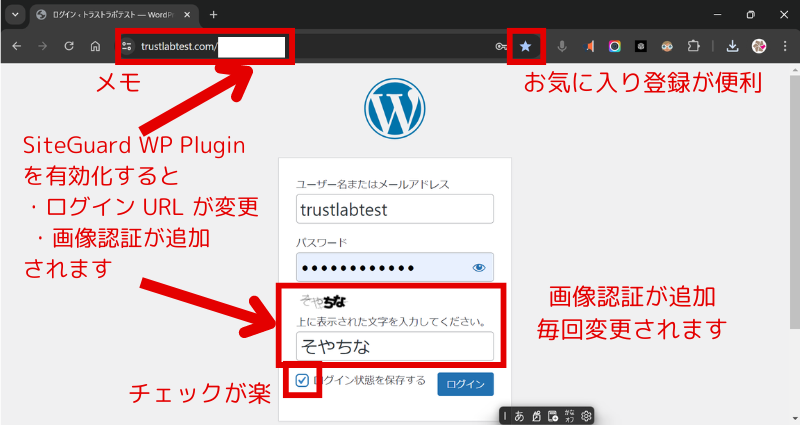
Task: Click the microphone extension icon
Action: pos(562,46)
